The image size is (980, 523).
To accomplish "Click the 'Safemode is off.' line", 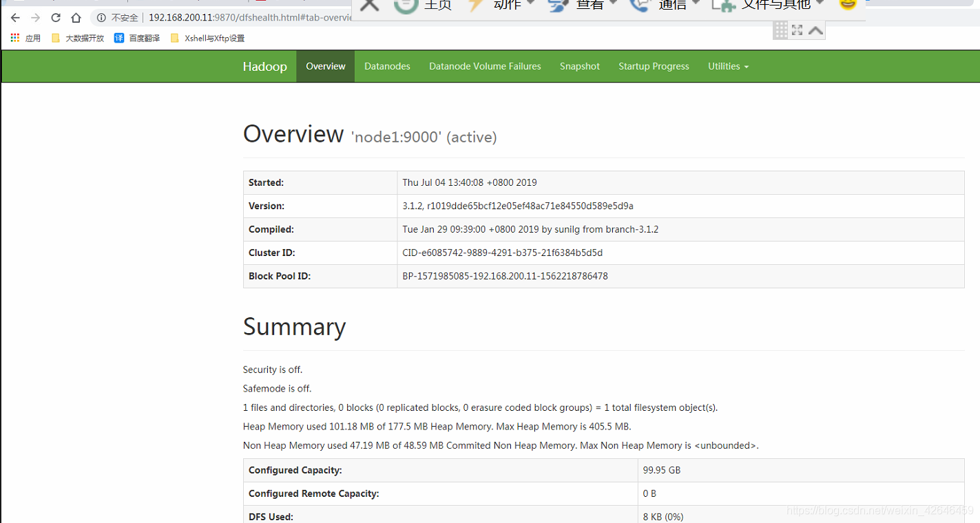I will point(277,389).
